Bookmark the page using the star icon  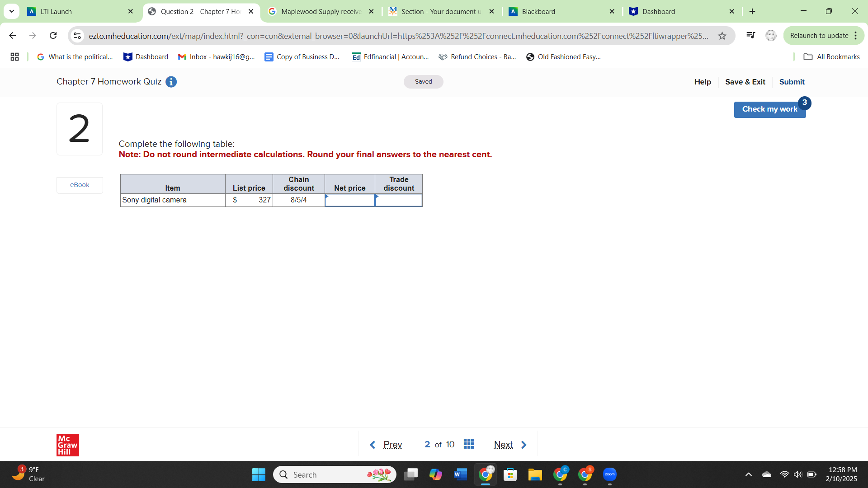(x=722, y=36)
